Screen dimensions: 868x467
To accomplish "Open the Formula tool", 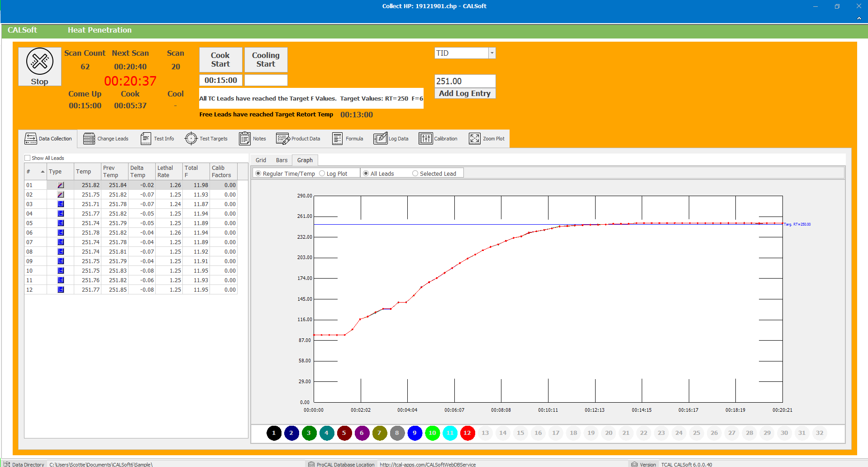I will (348, 139).
